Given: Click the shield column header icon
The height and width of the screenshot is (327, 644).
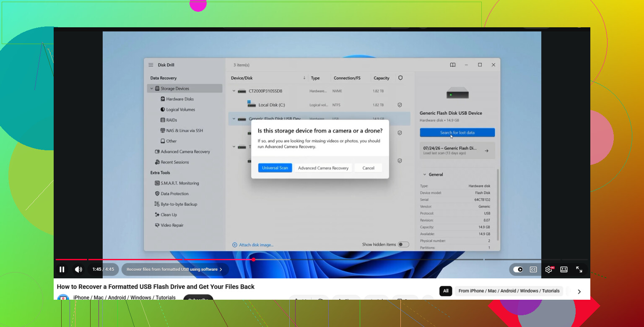Looking at the screenshot, I should (x=400, y=78).
